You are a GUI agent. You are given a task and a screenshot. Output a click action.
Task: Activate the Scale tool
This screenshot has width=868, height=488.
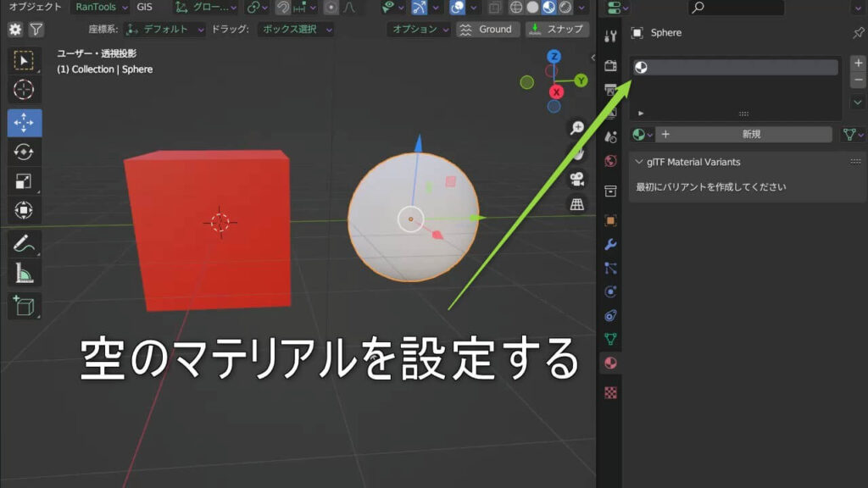pyautogui.click(x=24, y=181)
